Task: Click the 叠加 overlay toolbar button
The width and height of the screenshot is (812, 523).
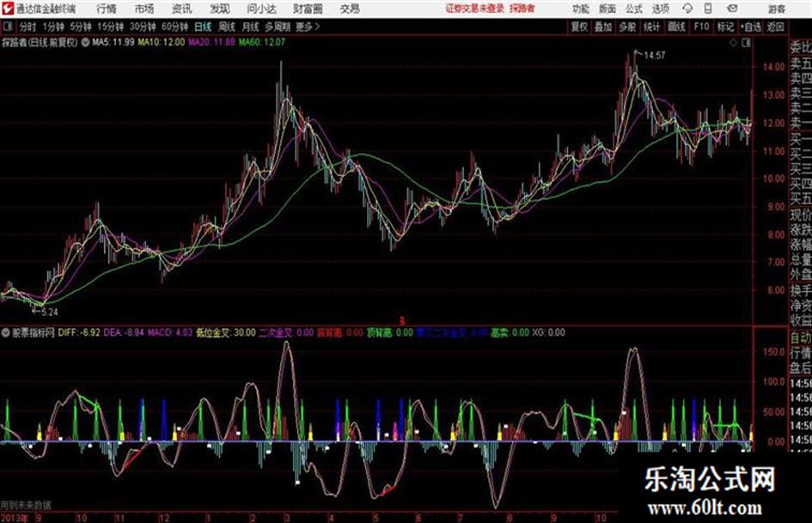Action: pos(603,27)
